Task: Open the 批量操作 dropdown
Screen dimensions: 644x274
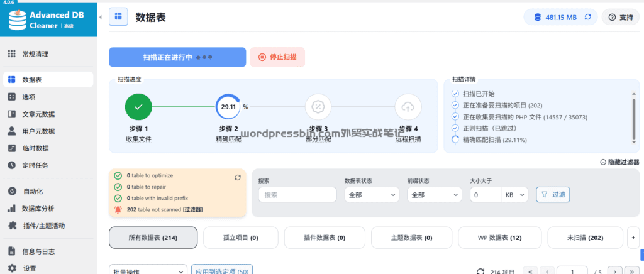Action: [x=148, y=271]
